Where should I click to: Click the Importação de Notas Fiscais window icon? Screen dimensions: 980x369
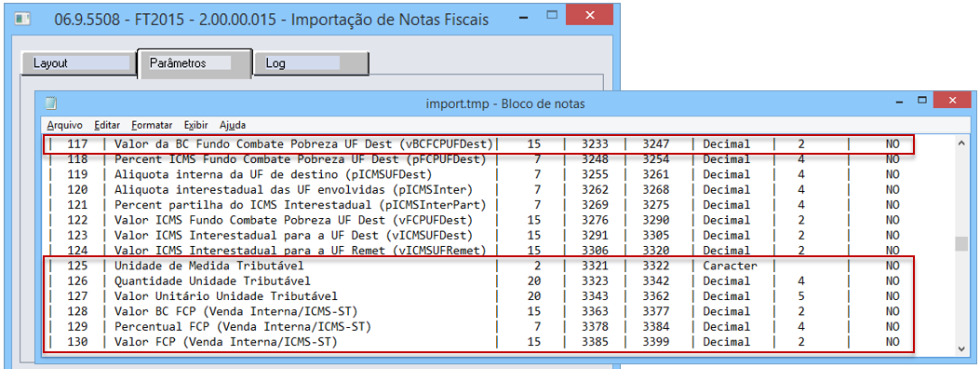pyautogui.click(x=23, y=19)
